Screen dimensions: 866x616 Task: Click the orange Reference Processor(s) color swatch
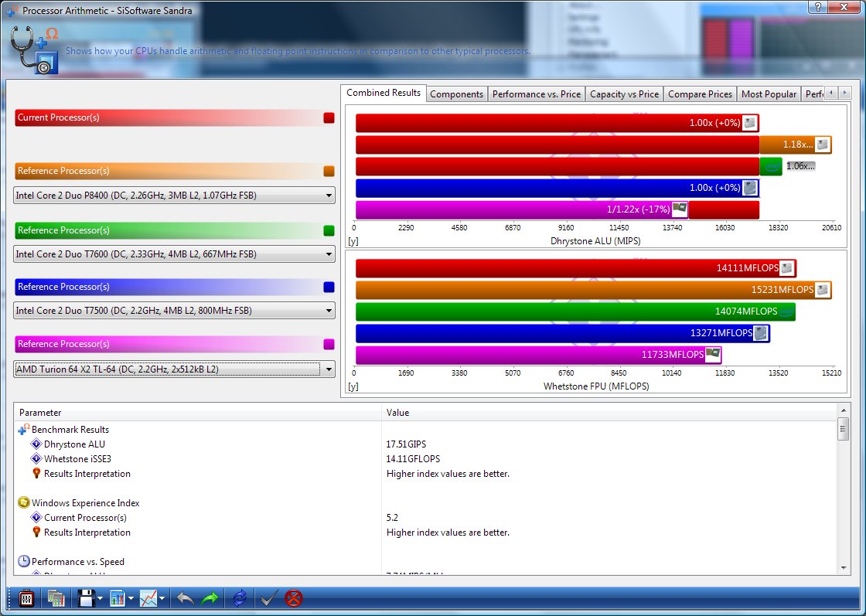click(329, 171)
